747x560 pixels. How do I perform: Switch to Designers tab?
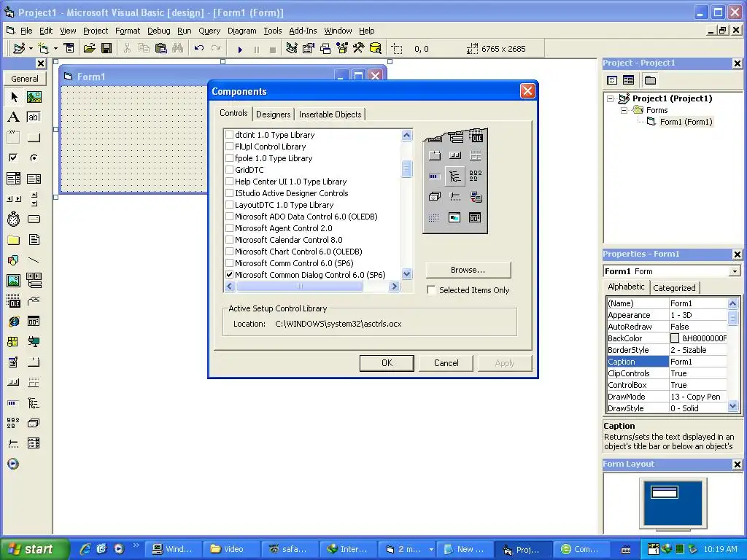coord(273,114)
